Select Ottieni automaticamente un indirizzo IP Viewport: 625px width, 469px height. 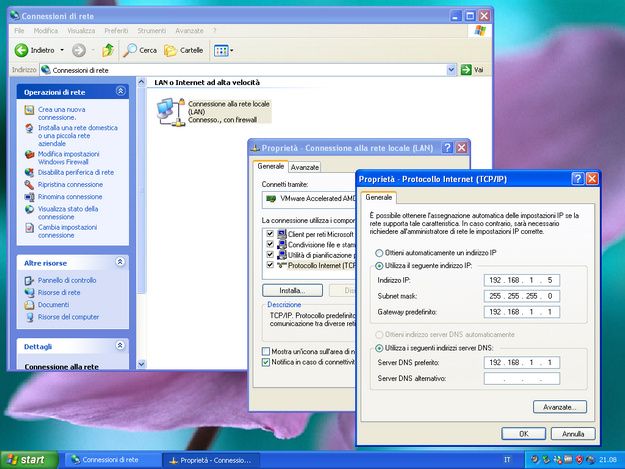pos(379,253)
